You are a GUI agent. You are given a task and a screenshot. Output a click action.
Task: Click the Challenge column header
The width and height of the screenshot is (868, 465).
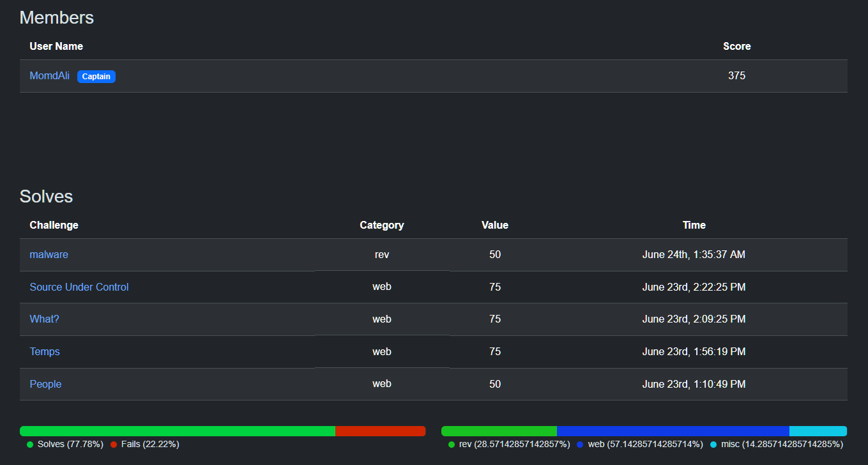pyautogui.click(x=54, y=225)
